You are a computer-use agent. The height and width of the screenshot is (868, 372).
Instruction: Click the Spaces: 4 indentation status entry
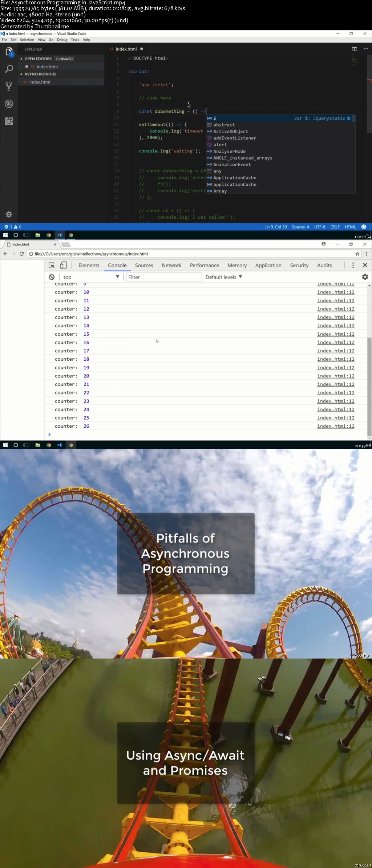300,227
